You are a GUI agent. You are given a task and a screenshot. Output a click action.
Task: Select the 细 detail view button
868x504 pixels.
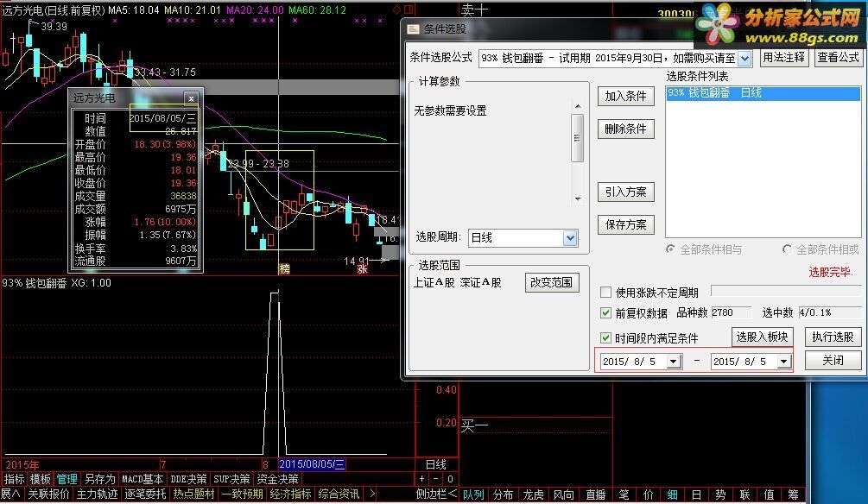point(672,495)
